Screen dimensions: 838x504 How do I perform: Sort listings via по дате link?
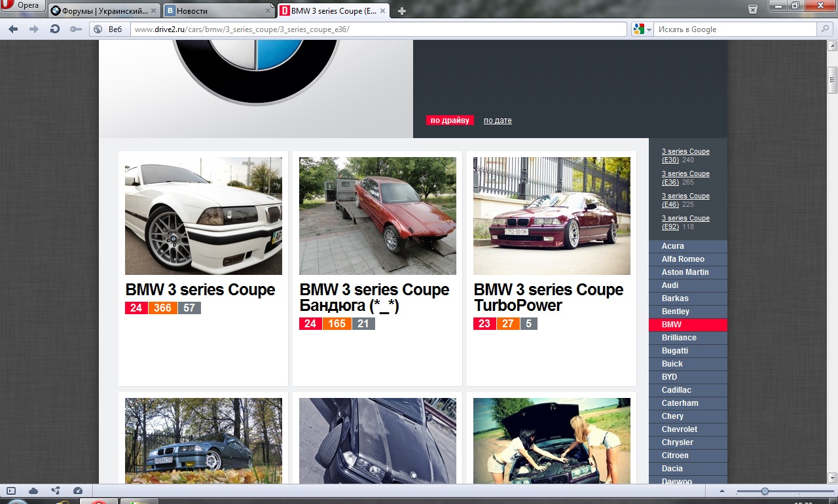498,120
